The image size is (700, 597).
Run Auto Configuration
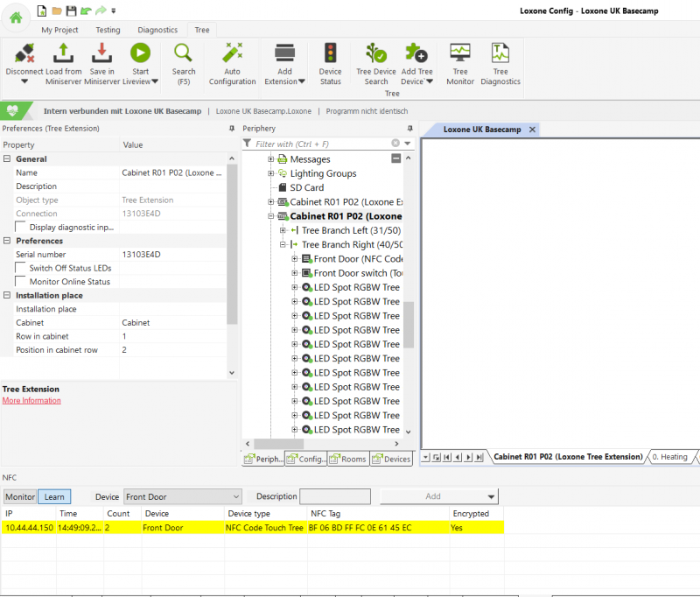232,53
